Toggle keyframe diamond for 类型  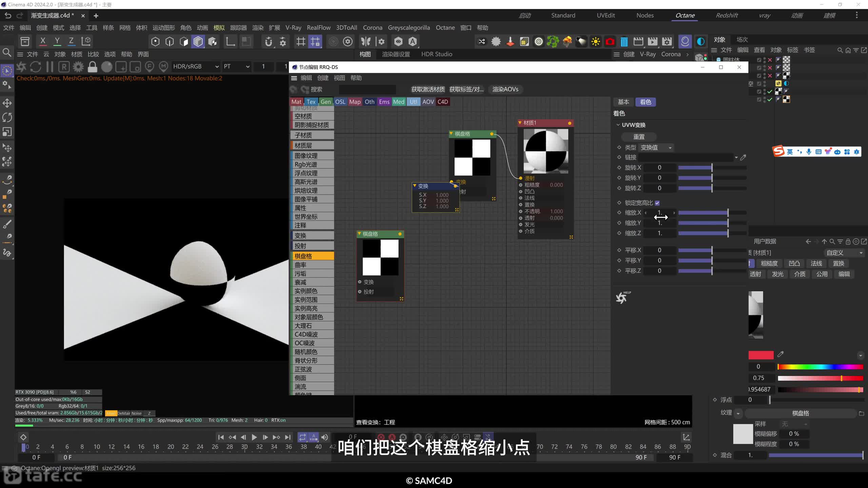click(619, 147)
